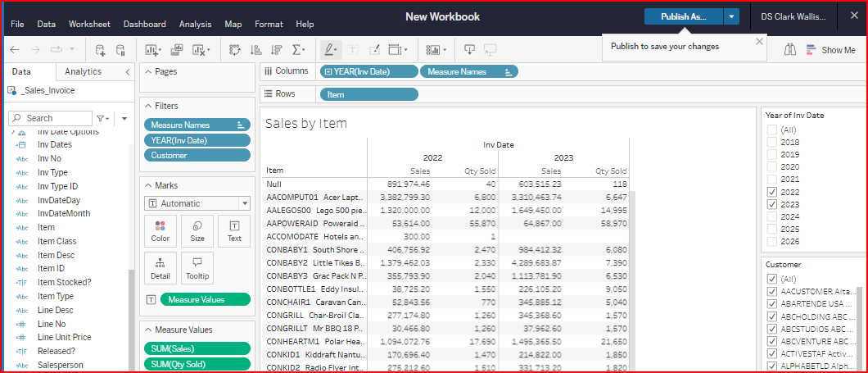This screenshot has width=868, height=373.
Task: Uncheck the 2023 year filter checkbox
Action: tap(771, 204)
